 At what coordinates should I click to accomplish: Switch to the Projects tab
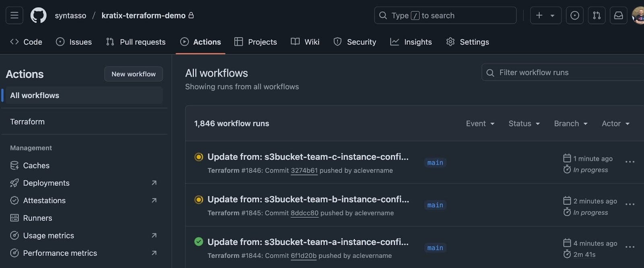[256, 42]
